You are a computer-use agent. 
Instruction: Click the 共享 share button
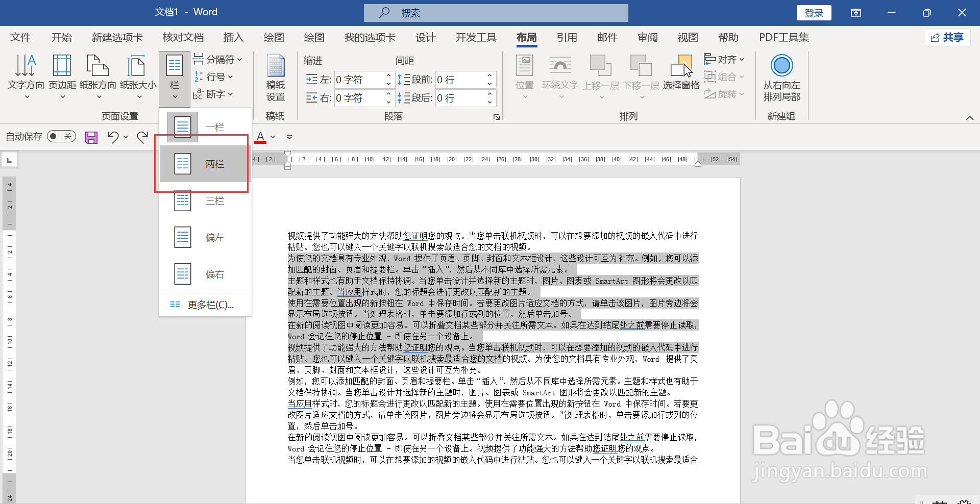coord(948,37)
